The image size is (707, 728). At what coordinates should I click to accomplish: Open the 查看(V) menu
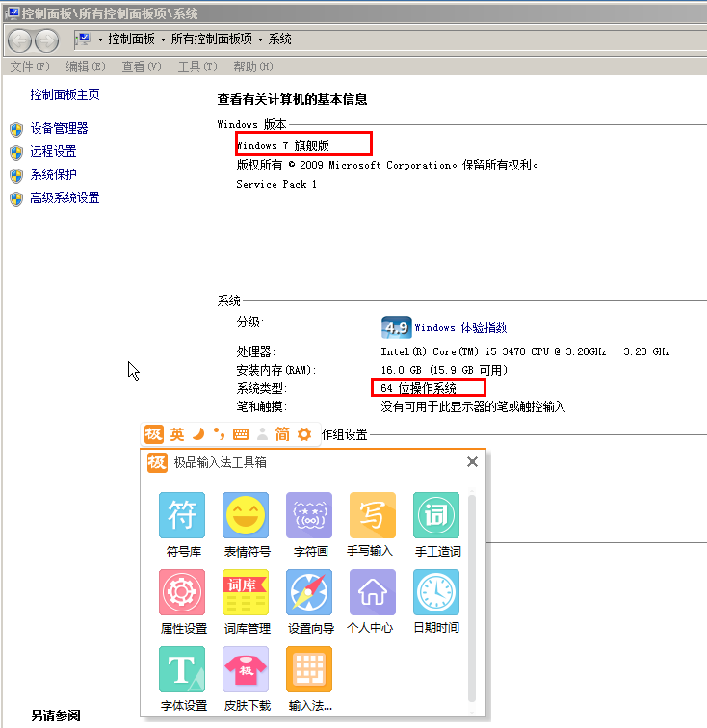pos(142,66)
